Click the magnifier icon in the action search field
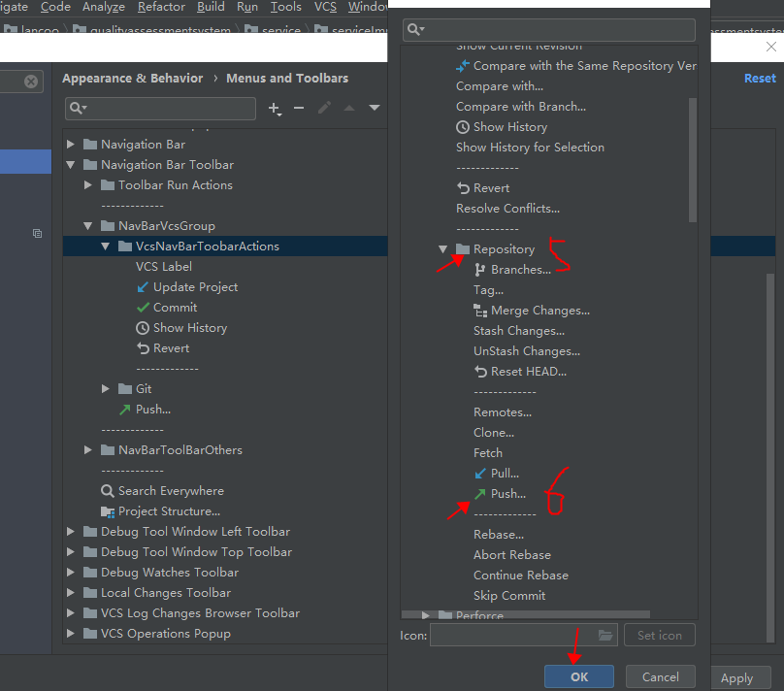The width and height of the screenshot is (784, 691). 414,29
